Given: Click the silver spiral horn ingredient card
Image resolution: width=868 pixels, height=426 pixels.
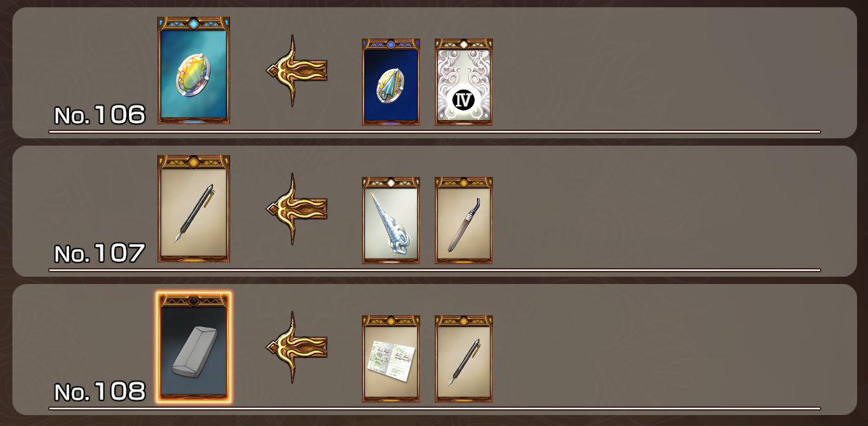Looking at the screenshot, I should (x=391, y=220).
